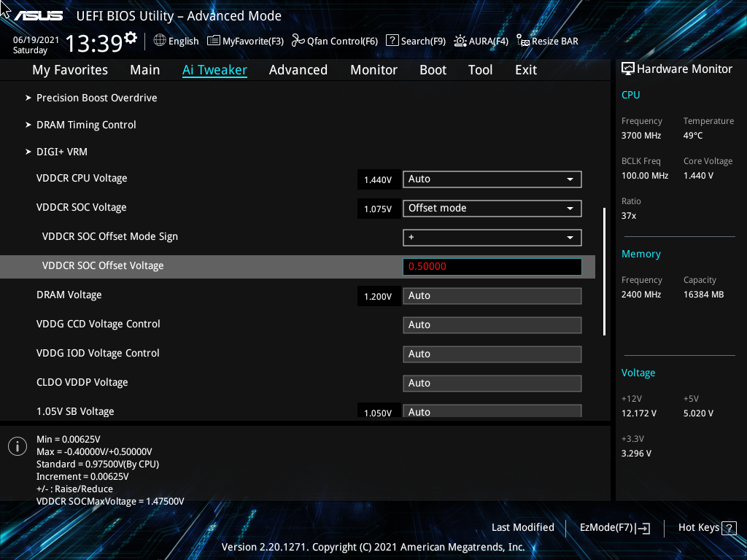747x560 pixels.
Task: Click the Last Modified button
Action: (522, 527)
